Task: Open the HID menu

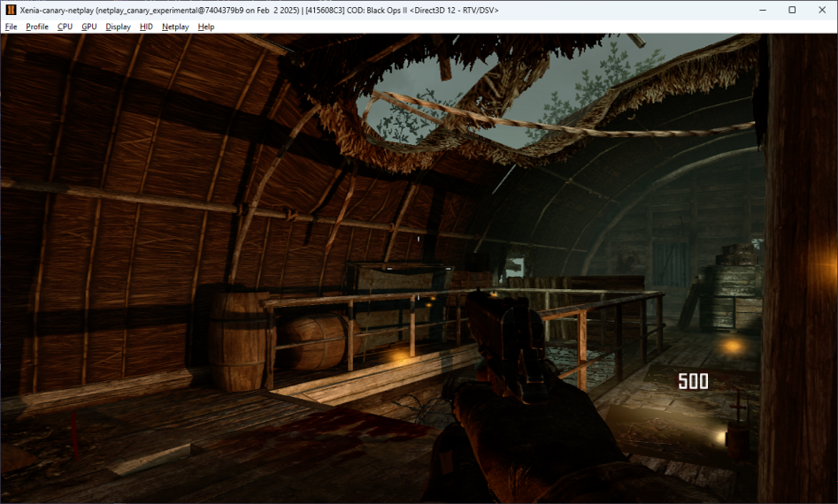Action: (146, 27)
